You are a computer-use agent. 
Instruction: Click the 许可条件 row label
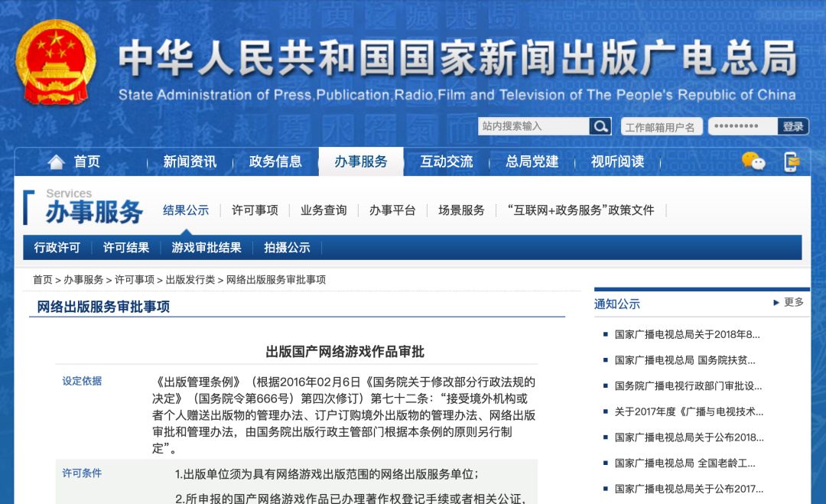tap(82, 473)
